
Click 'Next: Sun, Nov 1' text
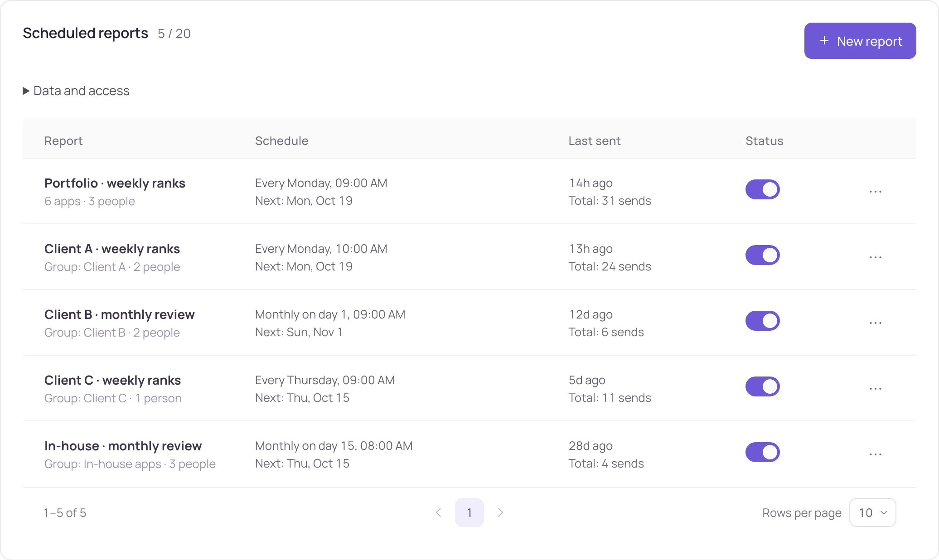[x=299, y=332]
